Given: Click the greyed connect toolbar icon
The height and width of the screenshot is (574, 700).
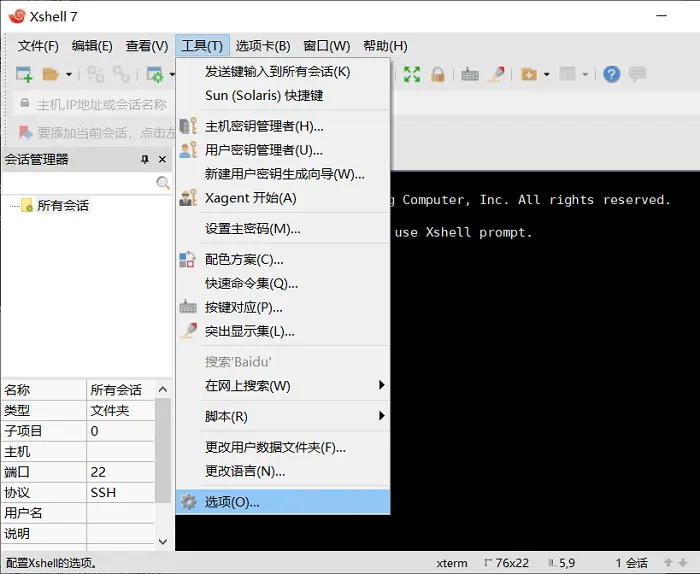Looking at the screenshot, I should (95, 74).
